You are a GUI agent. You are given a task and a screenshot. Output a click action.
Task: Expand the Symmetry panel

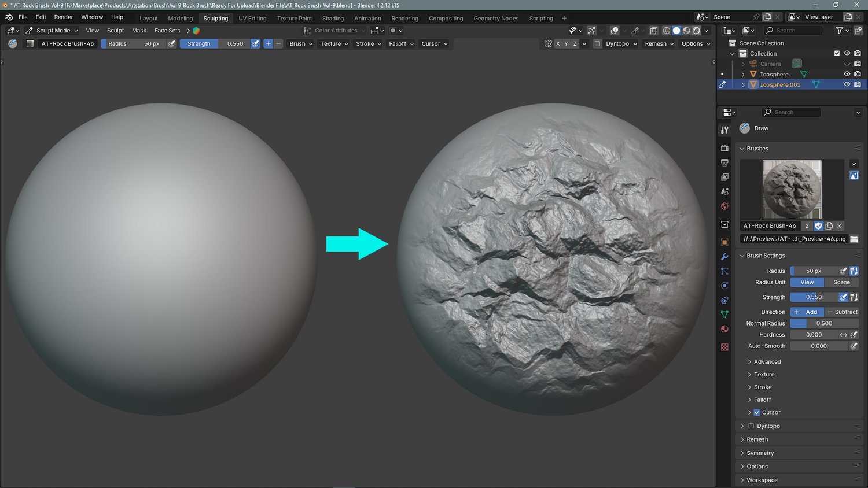760,453
